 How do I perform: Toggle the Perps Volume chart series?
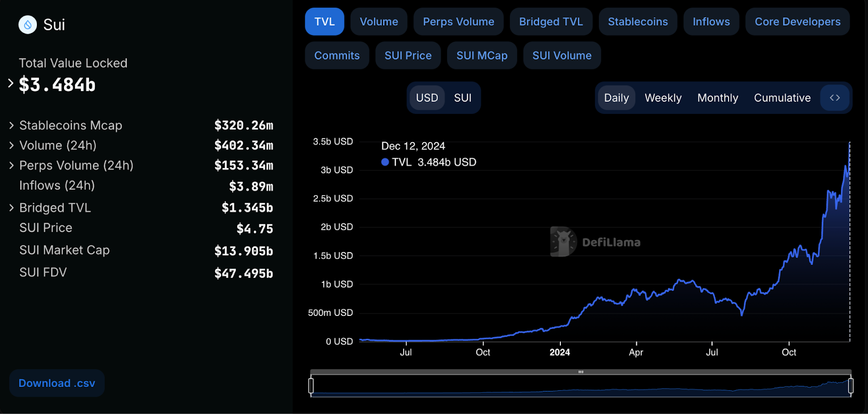458,22
